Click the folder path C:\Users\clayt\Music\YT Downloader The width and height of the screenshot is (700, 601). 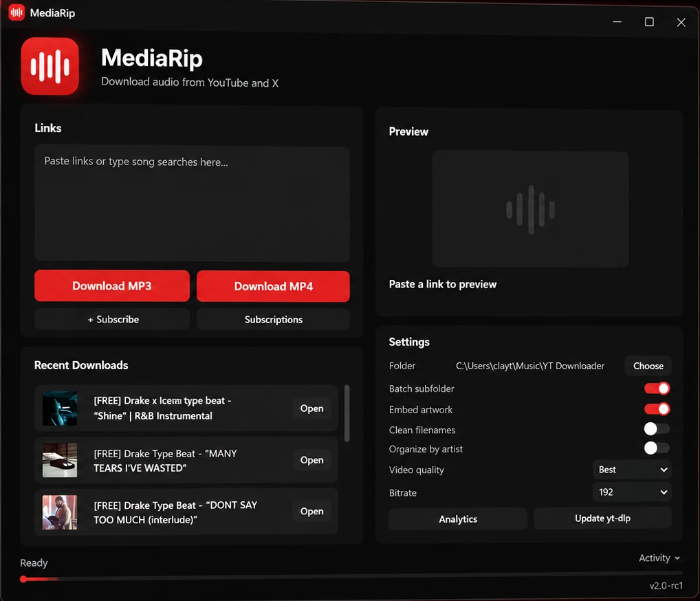click(x=530, y=366)
